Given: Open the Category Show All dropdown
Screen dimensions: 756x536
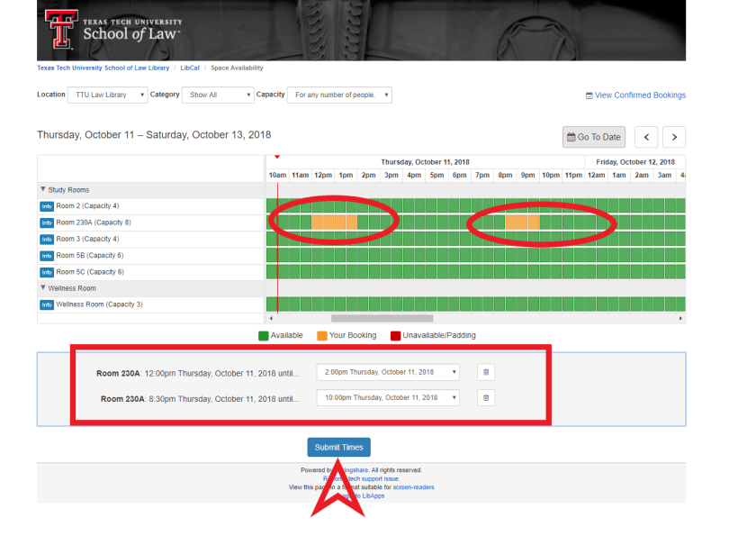Looking at the screenshot, I should click(x=219, y=95).
